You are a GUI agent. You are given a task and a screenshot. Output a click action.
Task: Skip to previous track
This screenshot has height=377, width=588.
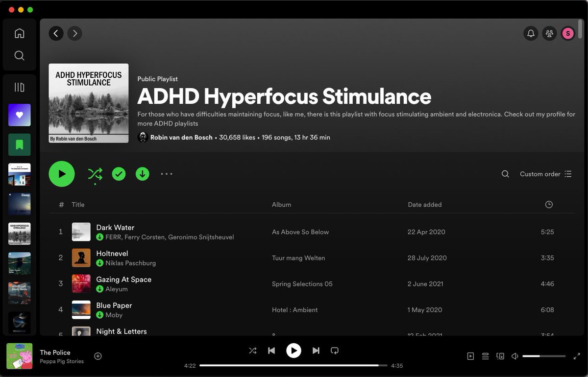271,351
